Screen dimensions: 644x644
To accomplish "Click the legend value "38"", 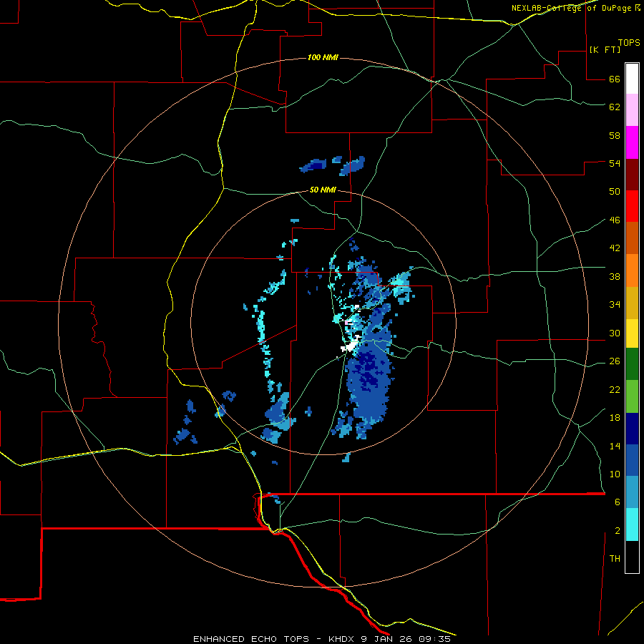I will coord(615,276).
